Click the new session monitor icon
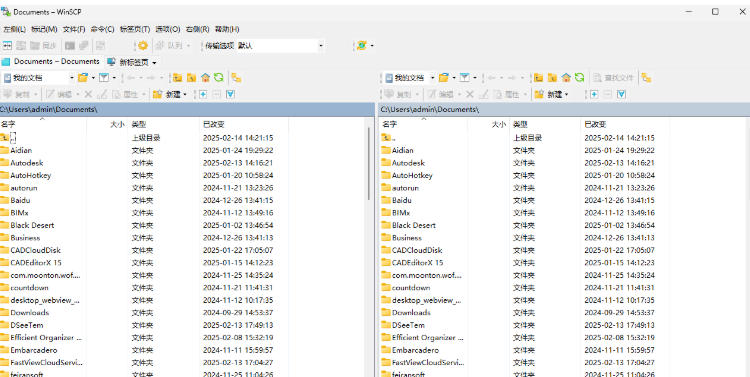This screenshot has width=750, height=377. click(111, 62)
